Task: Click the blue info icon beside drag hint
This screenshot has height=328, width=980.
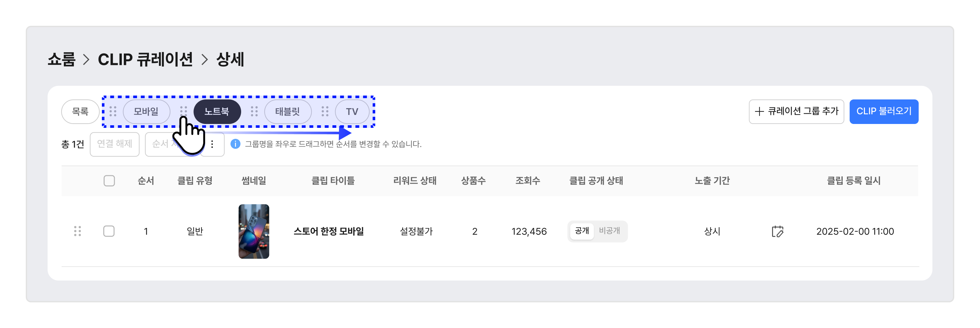Action: pos(235,144)
